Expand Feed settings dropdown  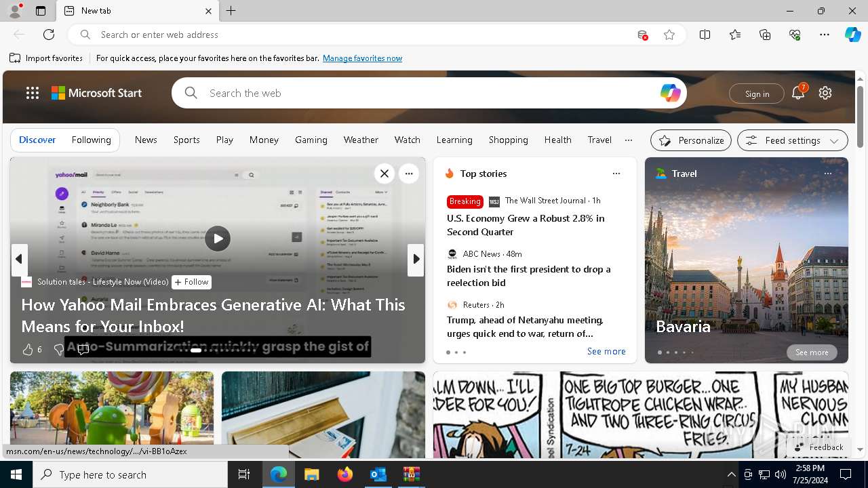pos(792,140)
